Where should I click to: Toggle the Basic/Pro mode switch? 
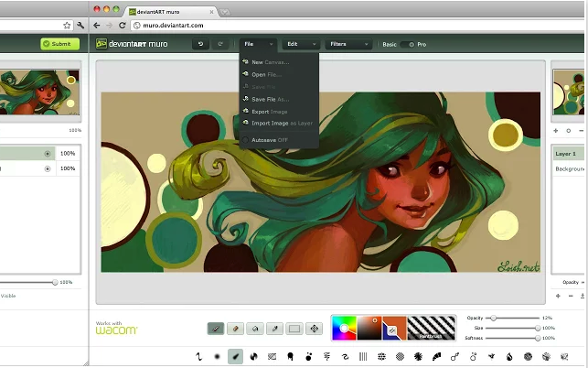coord(407,44)
